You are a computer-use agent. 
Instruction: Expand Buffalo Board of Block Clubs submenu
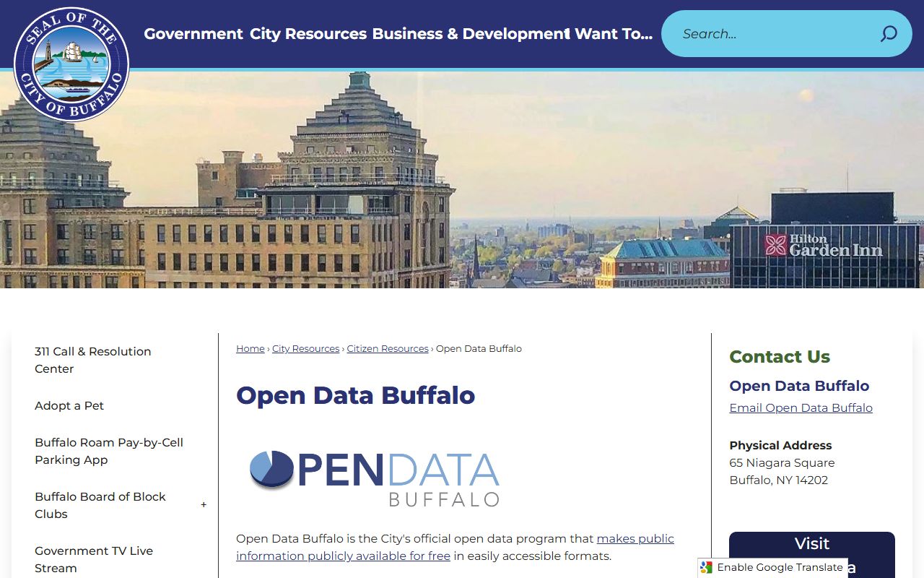204,505
